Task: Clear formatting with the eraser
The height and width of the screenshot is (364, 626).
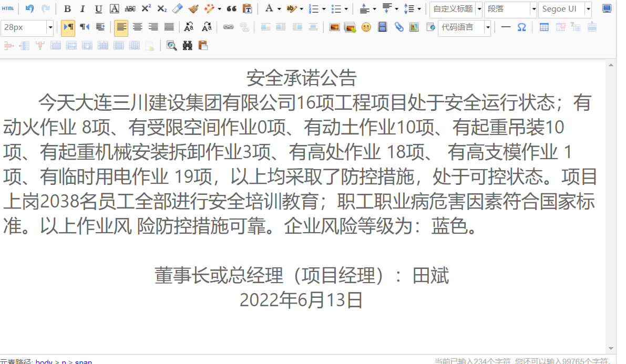Action: (x=177, y=8)
